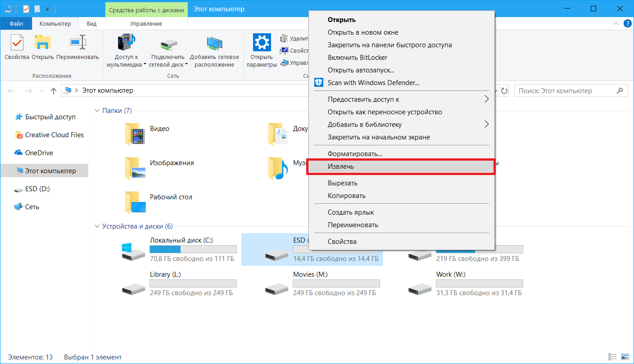
Task: Click properties icon in quick access toolbar
Action: [x=26, y=9]
